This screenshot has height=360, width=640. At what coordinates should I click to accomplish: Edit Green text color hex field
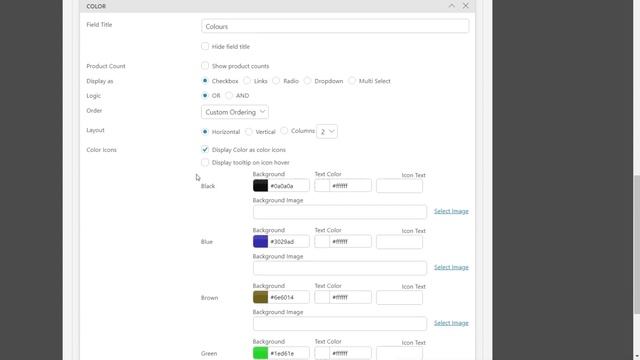(351, 353)
